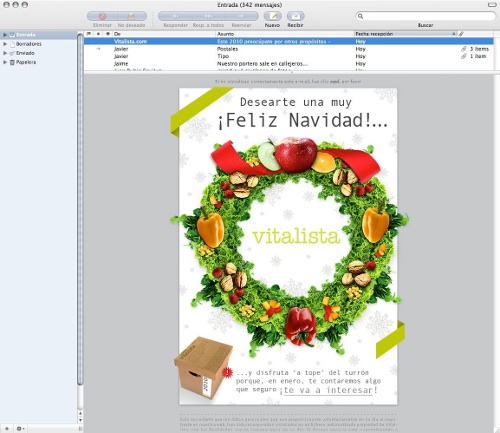
Task: Select the Papelera mailbox
Action: 39,62
